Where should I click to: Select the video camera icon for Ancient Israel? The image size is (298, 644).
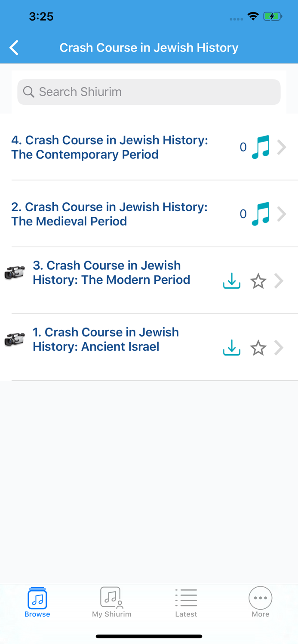click(x=14, y=339)
